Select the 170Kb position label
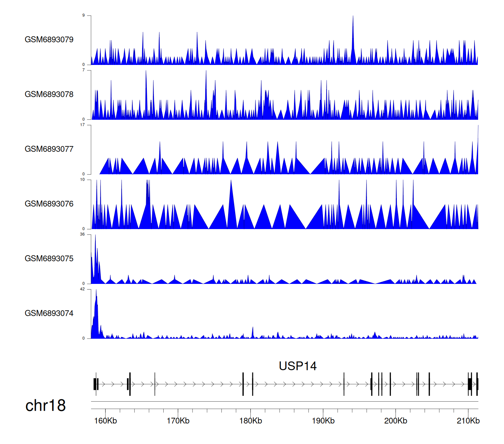Image resolution: width=504 pixels, height=444 pixels. tap(178, 421)
